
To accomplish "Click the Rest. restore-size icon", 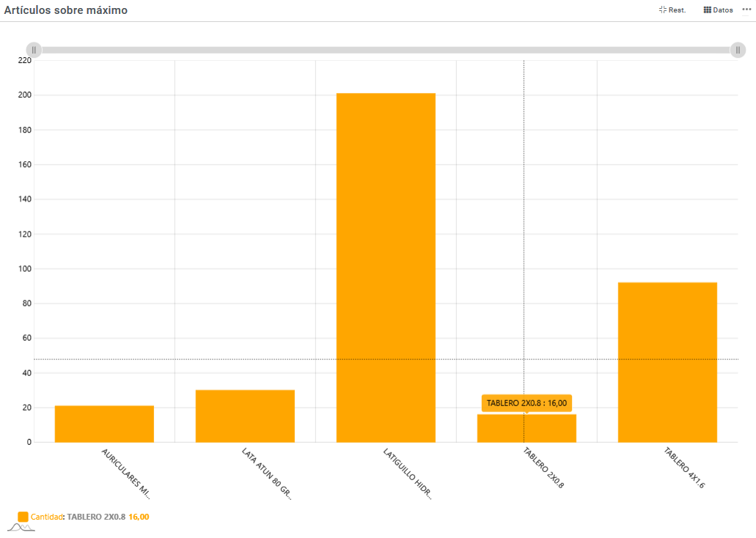I will pyautogui.click(x=672, y=10).
